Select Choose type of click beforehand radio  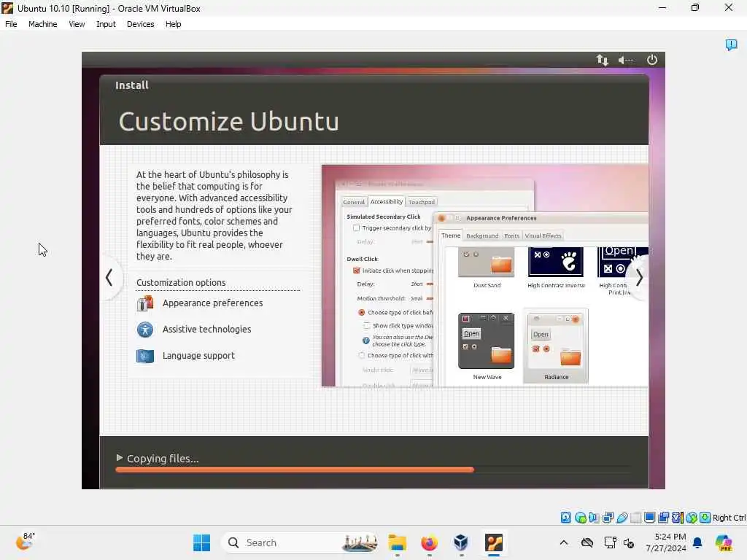click(x=362, y=312)
